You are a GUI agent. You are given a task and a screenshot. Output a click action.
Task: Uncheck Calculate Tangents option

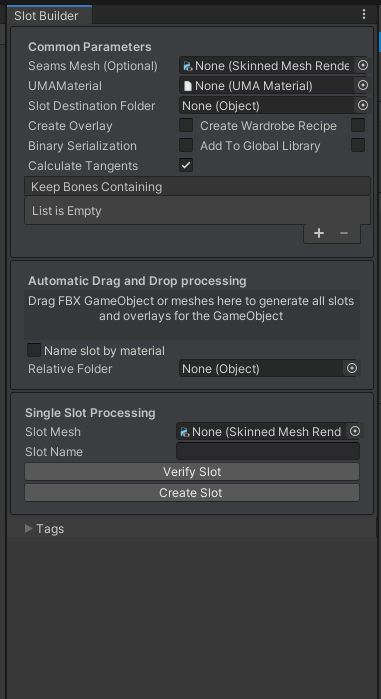[186, 165]
